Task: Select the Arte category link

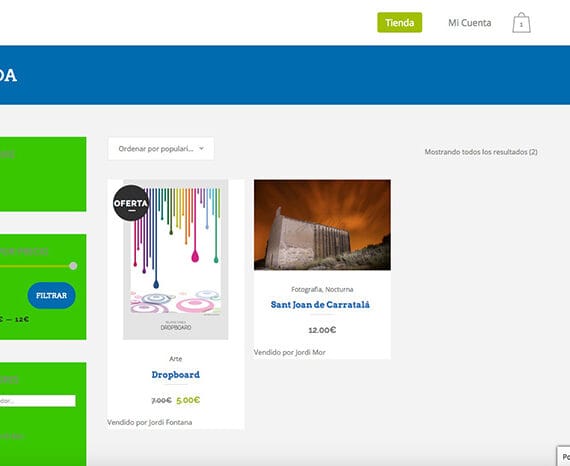Action: 176,359
